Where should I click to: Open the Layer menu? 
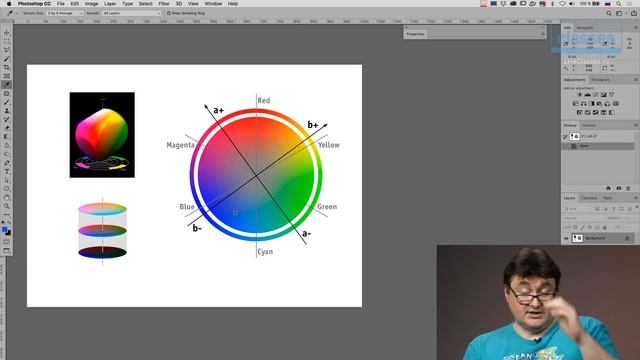point(110,4)
